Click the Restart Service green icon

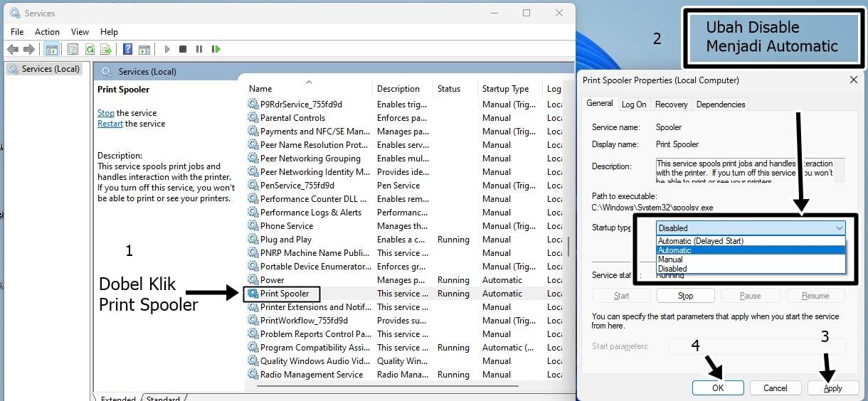[x=216, y=49]
